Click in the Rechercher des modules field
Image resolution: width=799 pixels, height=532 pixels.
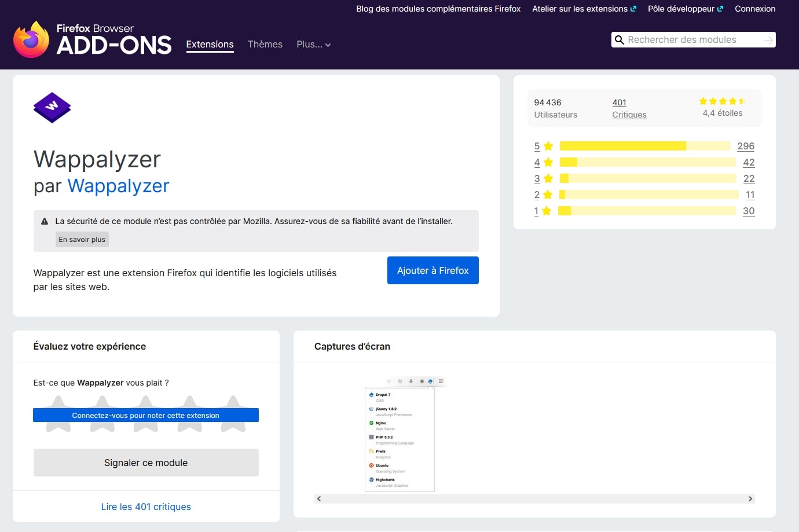pyautogui.click(x=693, y=40)
